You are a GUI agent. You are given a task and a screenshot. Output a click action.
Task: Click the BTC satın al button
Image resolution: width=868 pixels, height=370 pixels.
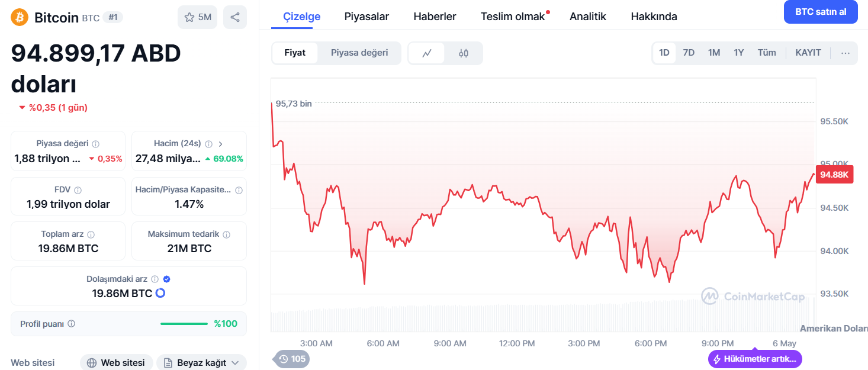click(x=821, y=12)
